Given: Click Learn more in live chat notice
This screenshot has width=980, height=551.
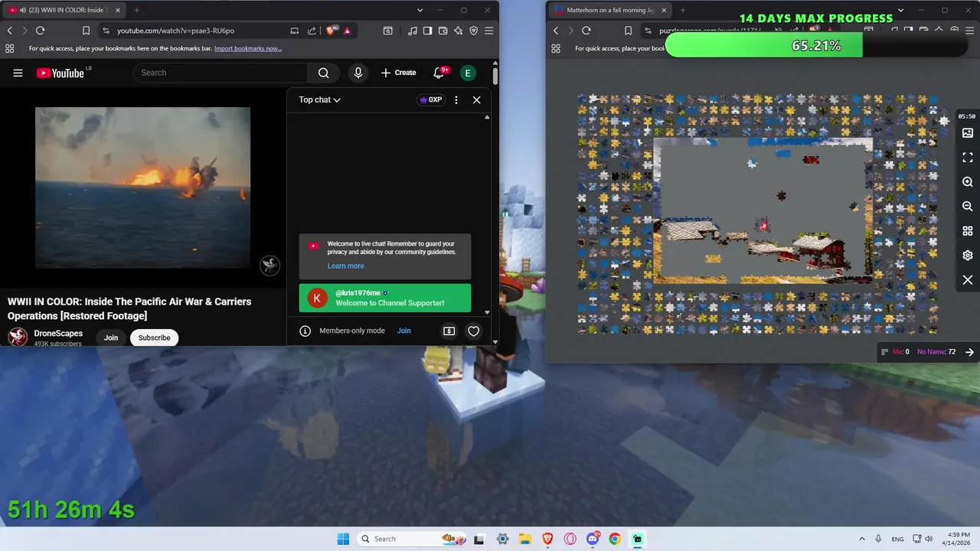Looking at the screenshot, I should [x=345, y=266].
